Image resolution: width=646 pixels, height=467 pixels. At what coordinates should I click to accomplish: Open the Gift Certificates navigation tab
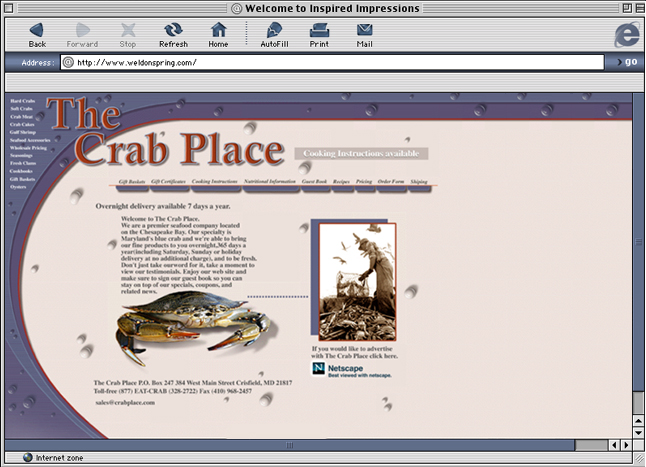coord(169,182)
